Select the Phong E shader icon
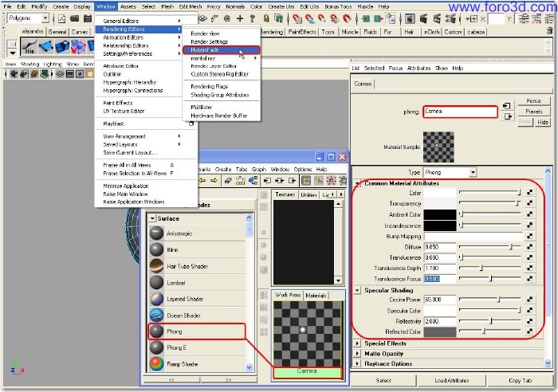This screenshot has height=392, width=558. pos(156,347)
